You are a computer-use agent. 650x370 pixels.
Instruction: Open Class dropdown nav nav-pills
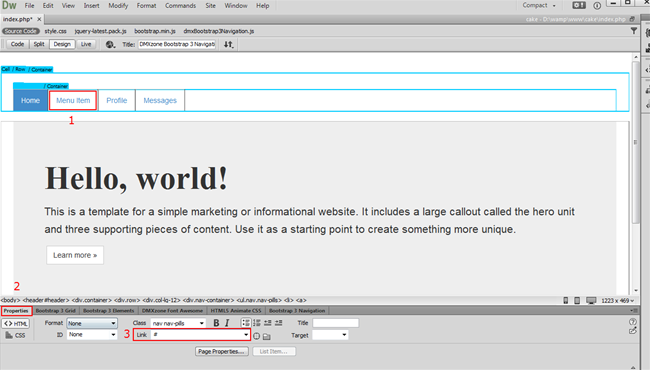pos(178,323)
